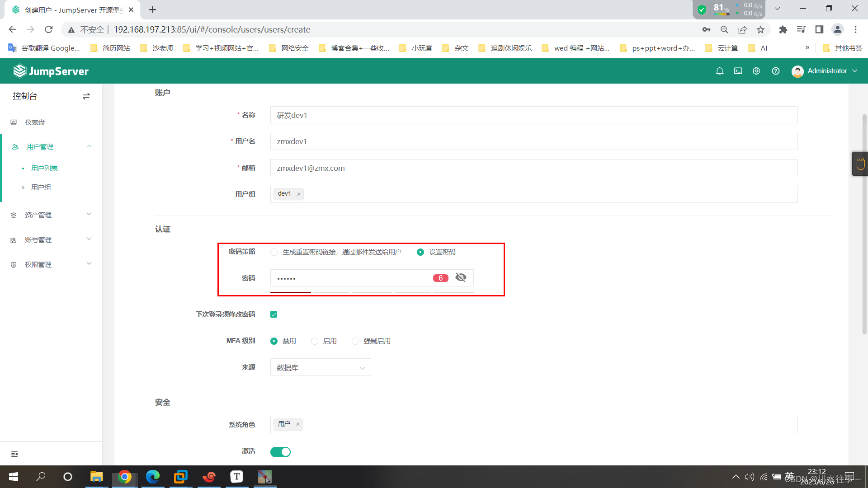Image resolution: width=868 pixels, height=488 pixels.
Task: Collapse sidebar using bottom menu icon
Action: point(14,454)
